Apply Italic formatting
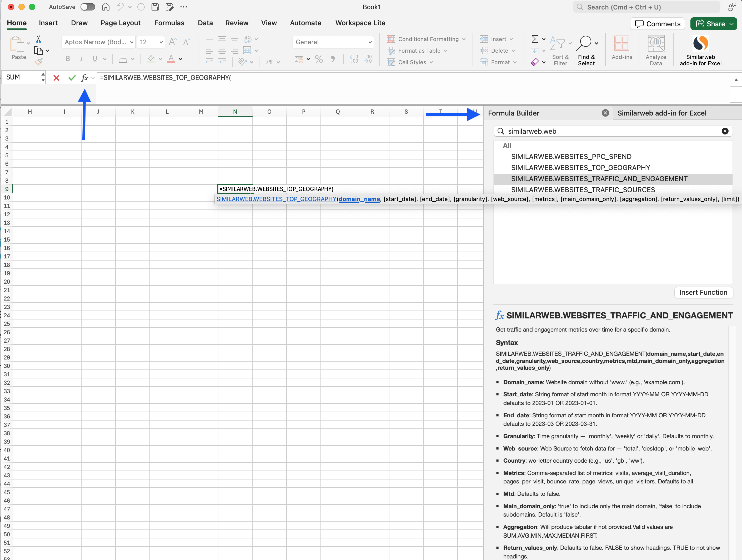The width and height of the screenshot is (742, 560). pyautogui.click(x=81, y=59)
